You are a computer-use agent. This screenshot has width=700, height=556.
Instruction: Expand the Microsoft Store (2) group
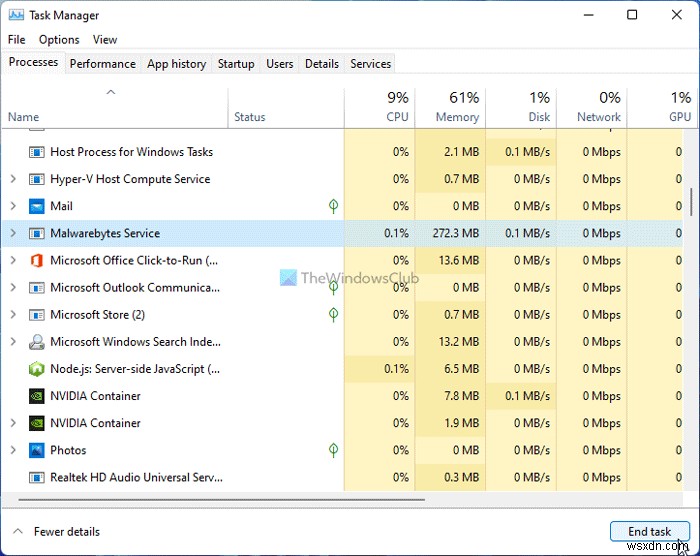13,315
